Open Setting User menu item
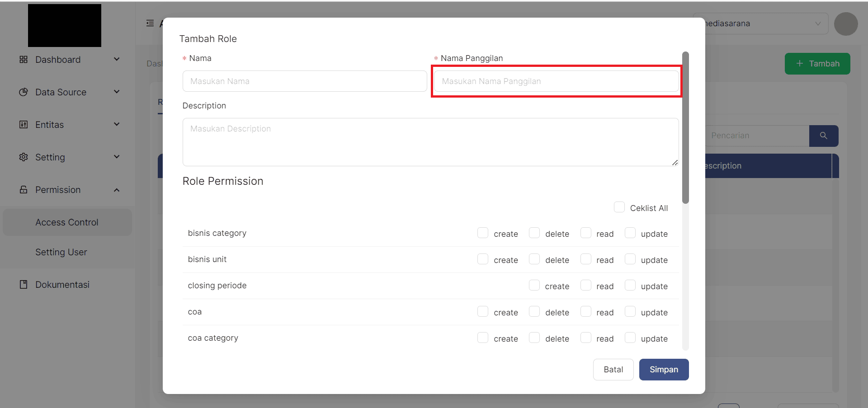 point(61,252)
